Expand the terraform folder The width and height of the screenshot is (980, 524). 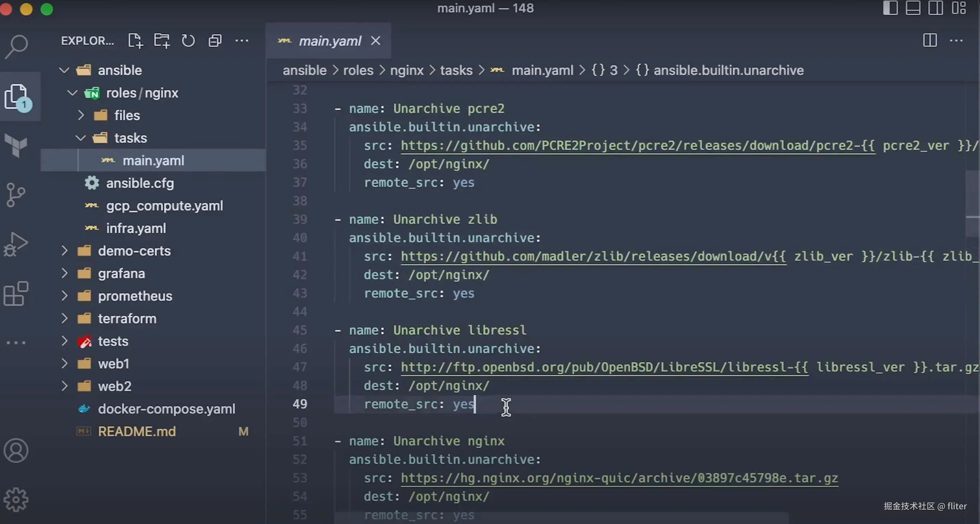pyautogui.click(x=127, y=319)
